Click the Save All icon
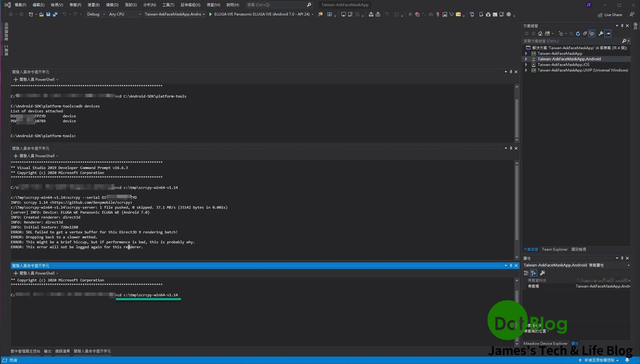This screenshot has width=640, height=364. click(x=55, y=14)
